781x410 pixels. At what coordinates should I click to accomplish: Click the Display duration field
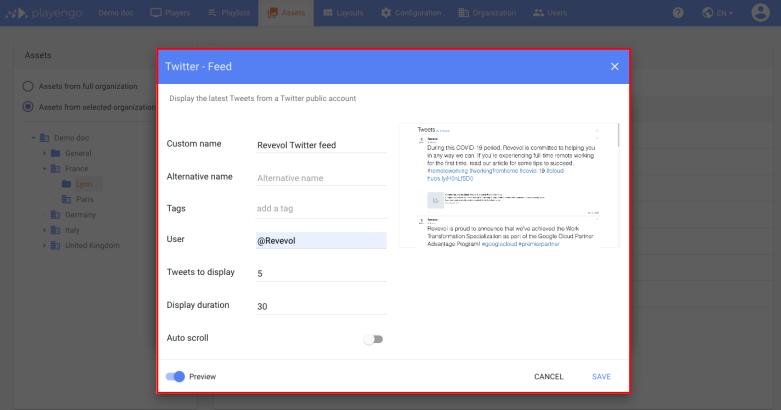pyautogui.click(x=321, y=306)
